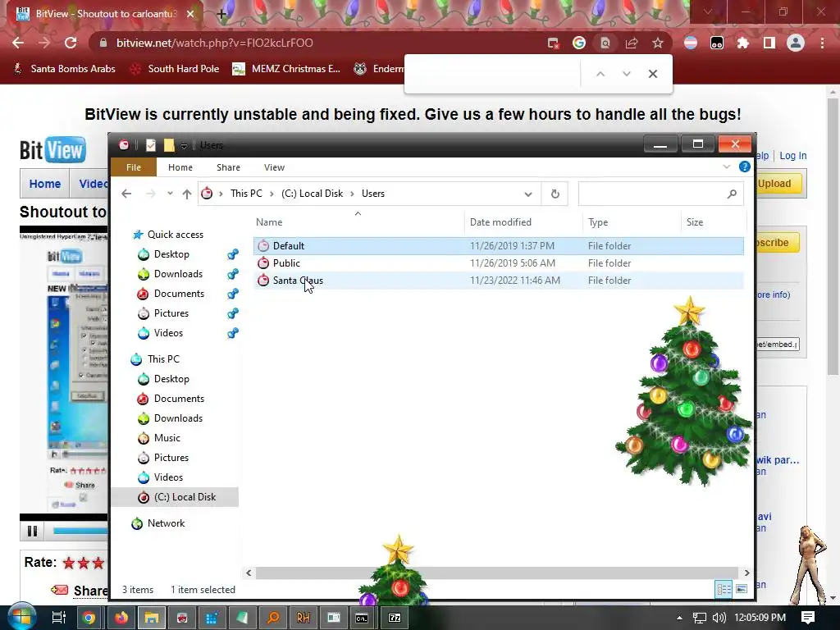Open Videos under Quick access
840x630 pixels.
pos(168,333)
